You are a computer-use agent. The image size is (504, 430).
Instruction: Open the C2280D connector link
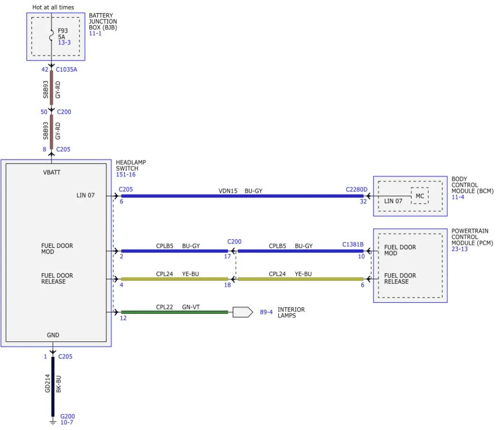click(x=356, y=189)
